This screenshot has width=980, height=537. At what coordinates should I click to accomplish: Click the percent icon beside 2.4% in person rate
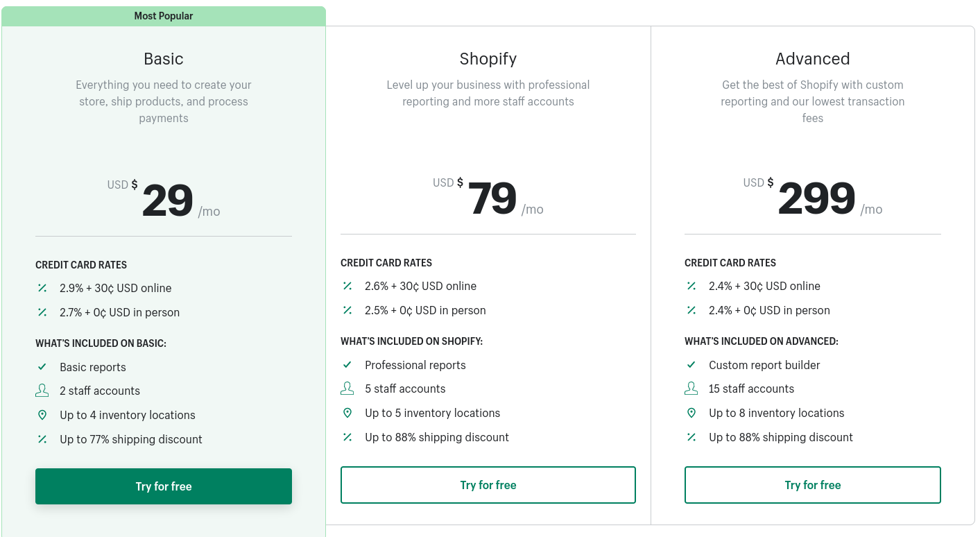pos(691,310)
